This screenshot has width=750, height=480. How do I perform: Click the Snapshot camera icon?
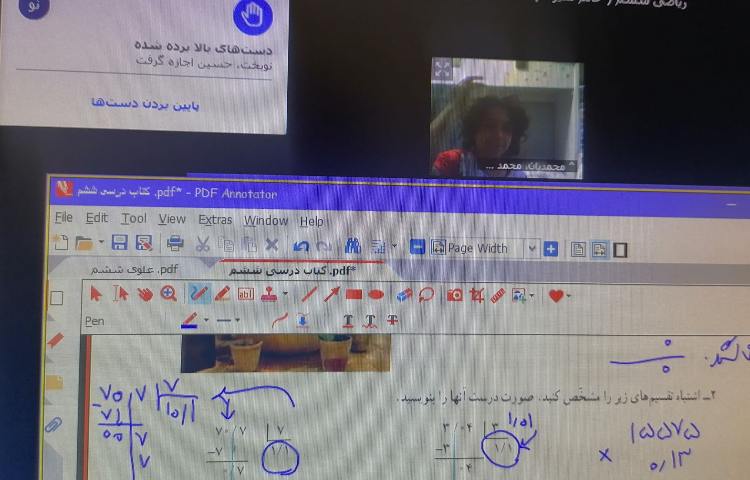(x=454, y=295)
